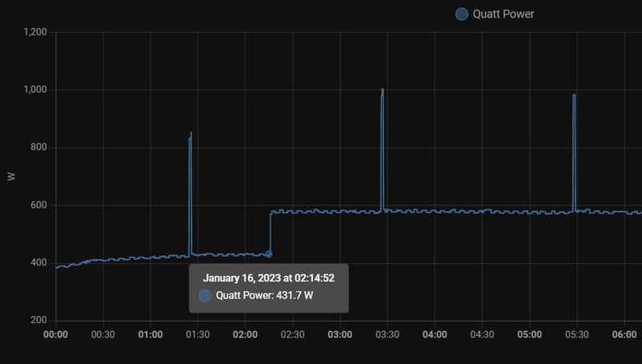
Task: Click the x-axis label 06:00
Action: [624, 334]
